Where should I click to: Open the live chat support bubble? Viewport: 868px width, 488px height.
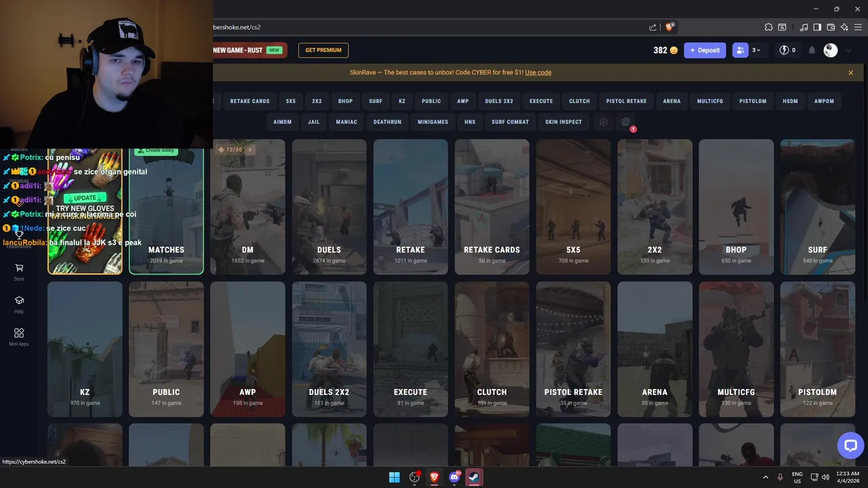pos(850,445)
